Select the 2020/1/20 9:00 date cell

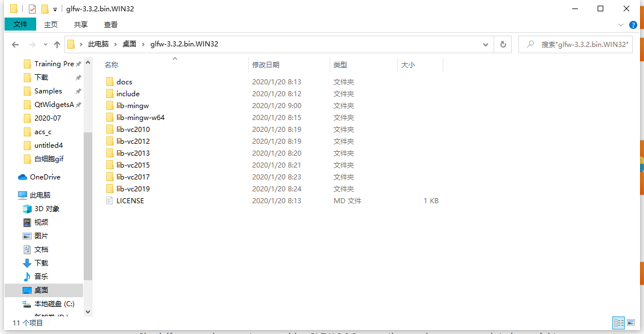coord(276,106)
